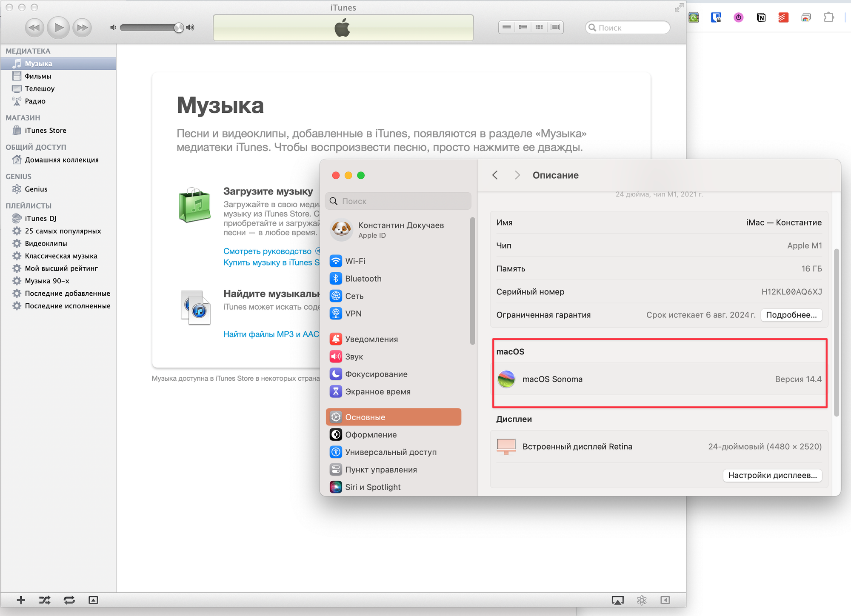Click the Genius atom icon in the bottom bar
This screenshot has height=616, width=851.
click(x=642, y=600)
